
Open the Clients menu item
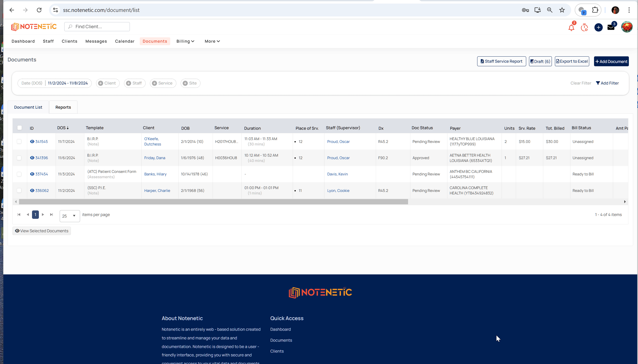[x=69, y=41]
